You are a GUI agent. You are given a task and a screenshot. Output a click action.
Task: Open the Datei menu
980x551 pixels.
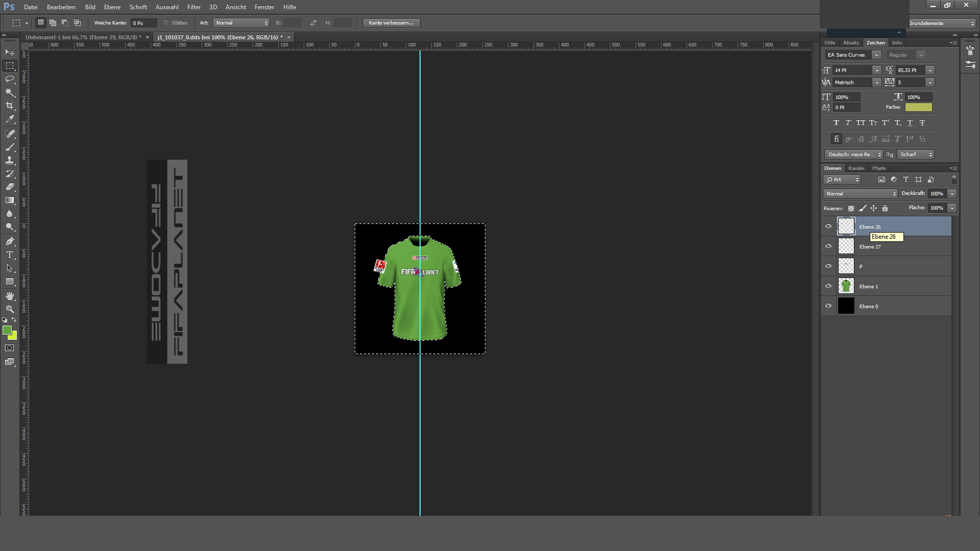click(31, 7)
